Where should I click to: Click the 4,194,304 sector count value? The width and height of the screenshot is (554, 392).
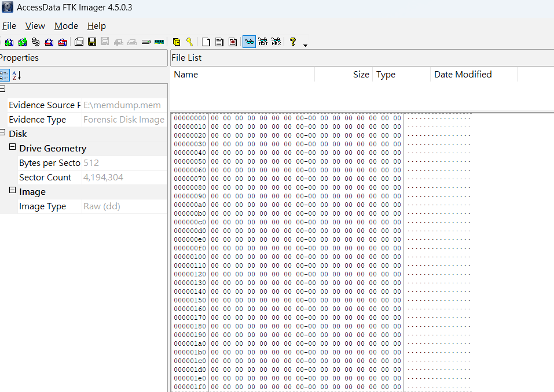coord(103,177)
